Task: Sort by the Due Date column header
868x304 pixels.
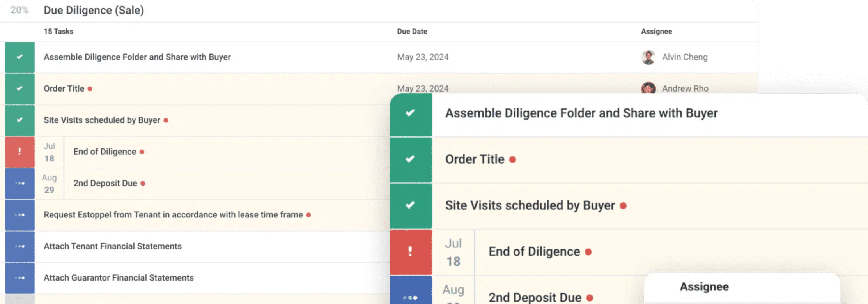Action: tap(412, 32)
